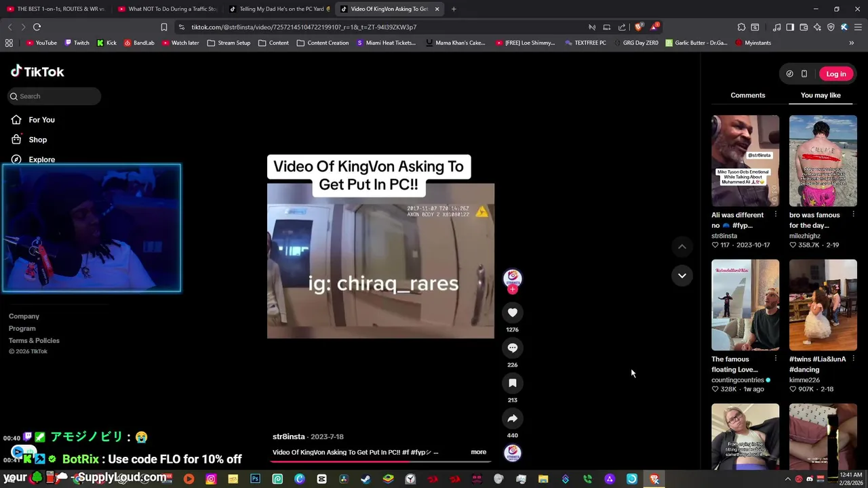Open kimme226 profile link
The image size is (868, 488).
click(x=804, y=380)
